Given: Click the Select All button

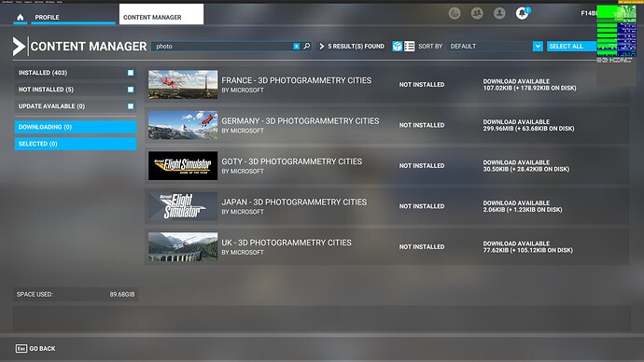Looking at the screenshot, I should (x=571, y=47).
